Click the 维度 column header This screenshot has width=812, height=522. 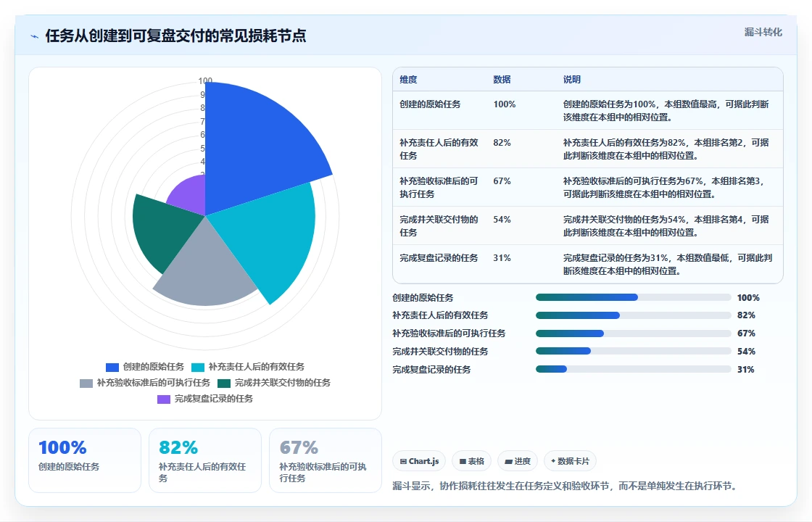408,79
